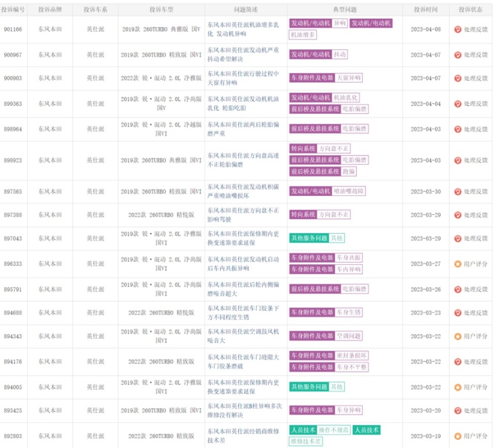Screen dimensions: 495x448
Task: Click status icon in row 898964
Action: [457, 129]
